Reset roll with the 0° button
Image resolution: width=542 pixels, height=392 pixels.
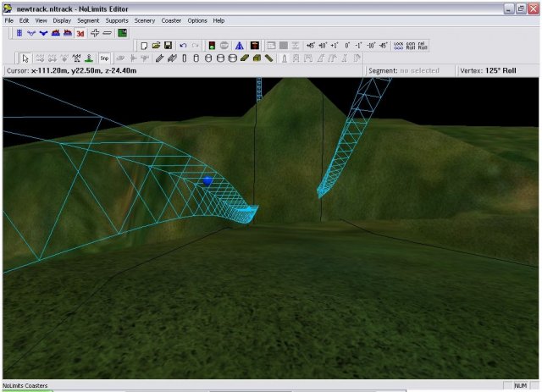[x=347, y=45]
